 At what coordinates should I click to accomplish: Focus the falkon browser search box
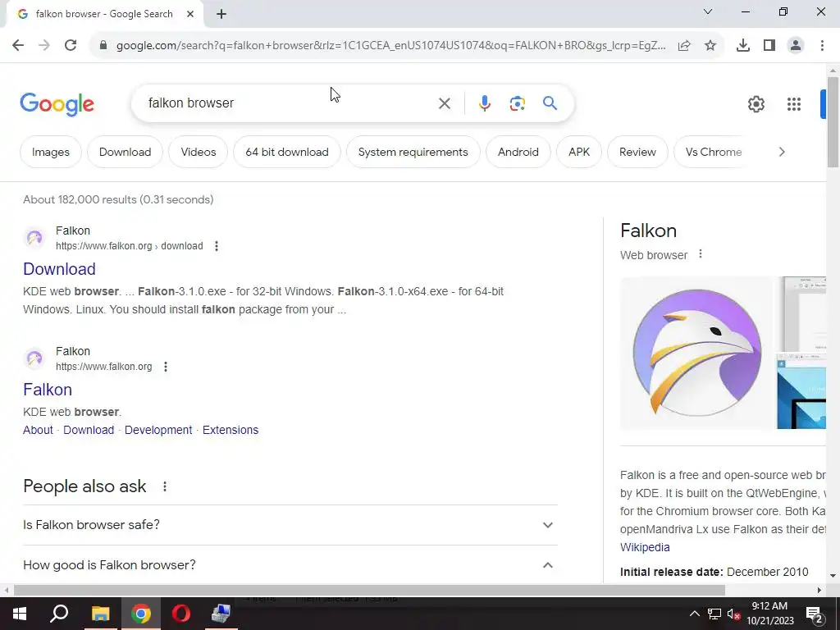[290, 103]
